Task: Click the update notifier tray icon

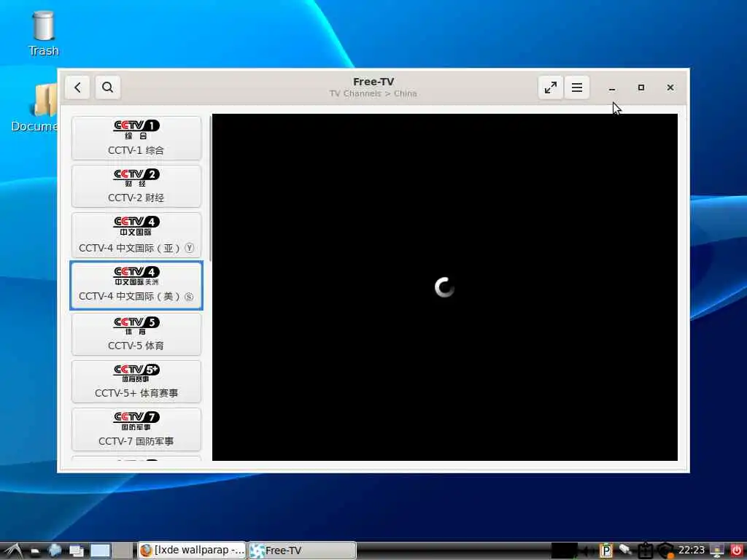Action: pos(665,551)
